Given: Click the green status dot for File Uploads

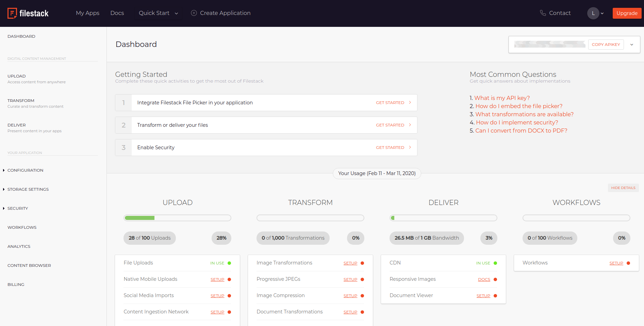Looking at the screenshot, I should tap(229, 263).
